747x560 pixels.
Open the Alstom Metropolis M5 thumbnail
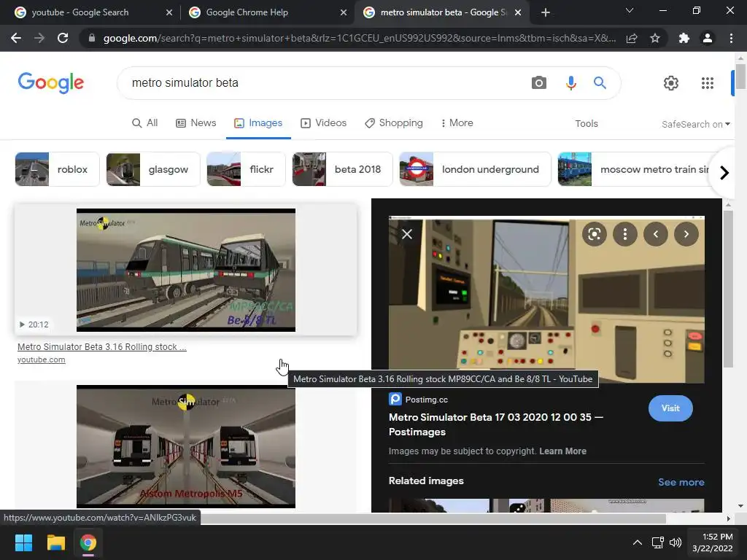[x=186, y=447]
